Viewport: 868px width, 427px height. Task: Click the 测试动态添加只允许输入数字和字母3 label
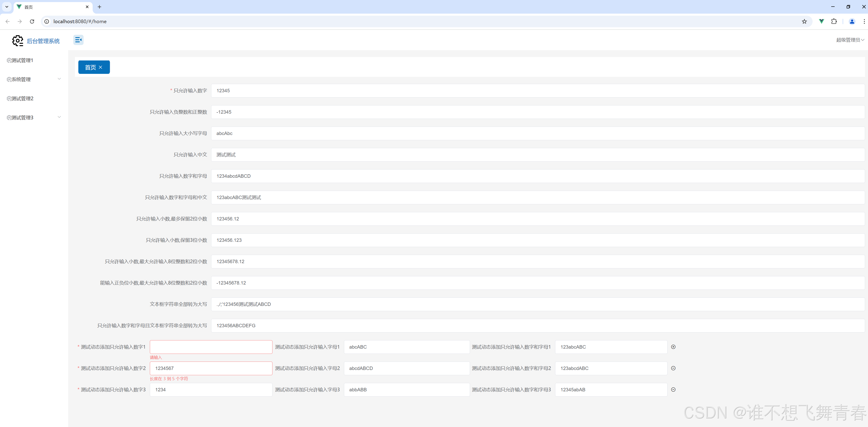coord(511,390)
